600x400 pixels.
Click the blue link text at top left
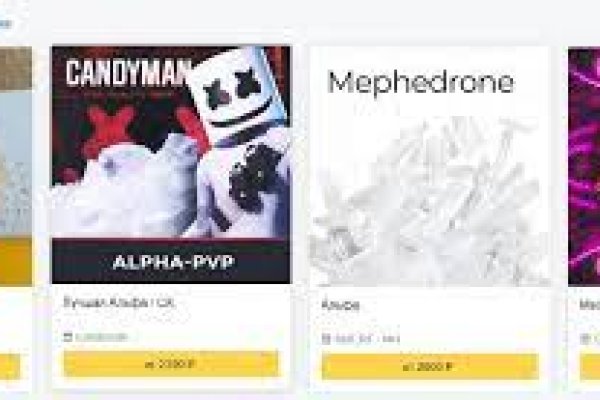(5, 23)
